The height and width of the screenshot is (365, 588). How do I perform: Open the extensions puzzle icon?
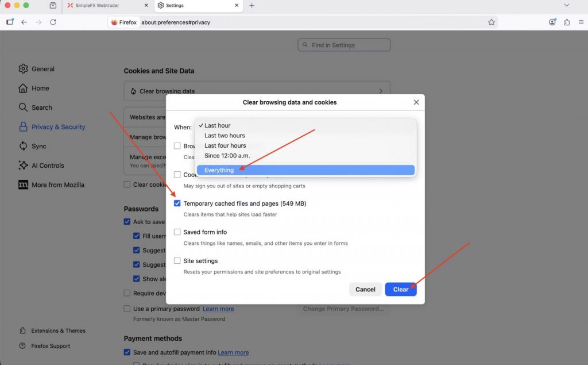[x=566, y=22]
